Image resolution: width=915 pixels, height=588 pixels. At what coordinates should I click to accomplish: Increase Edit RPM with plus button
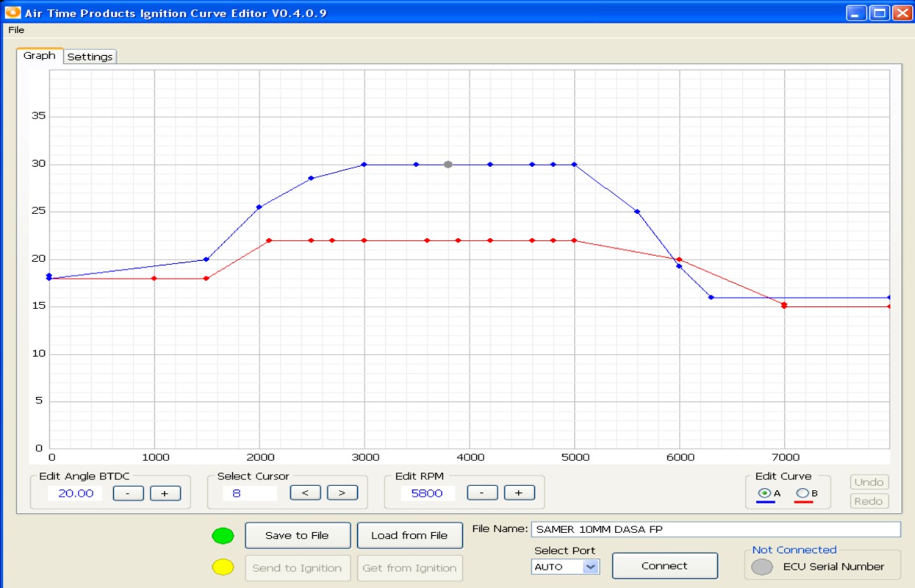pyautogui.click(x=519, y=493)
